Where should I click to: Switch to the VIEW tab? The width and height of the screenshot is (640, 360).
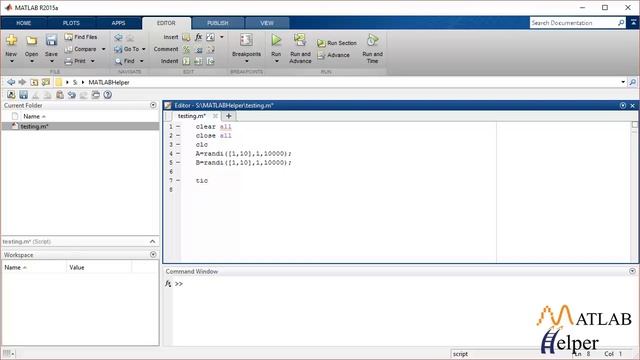click(x=267, y=23)
